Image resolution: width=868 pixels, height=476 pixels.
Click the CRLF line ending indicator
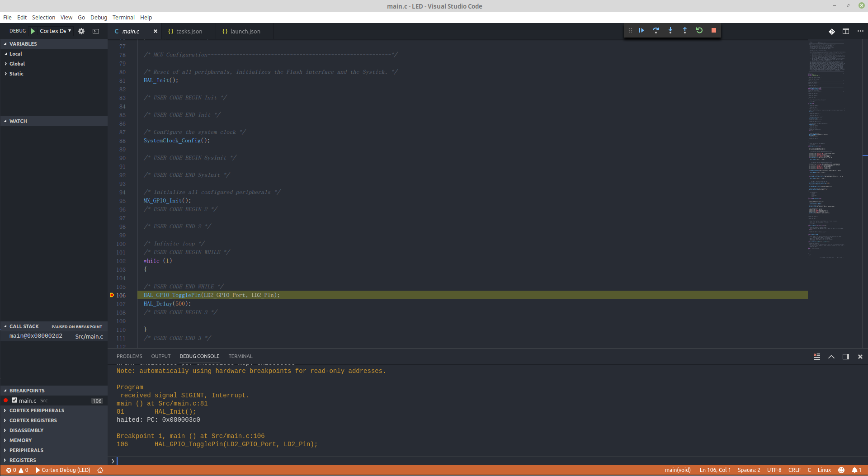[x=794, y=470]
